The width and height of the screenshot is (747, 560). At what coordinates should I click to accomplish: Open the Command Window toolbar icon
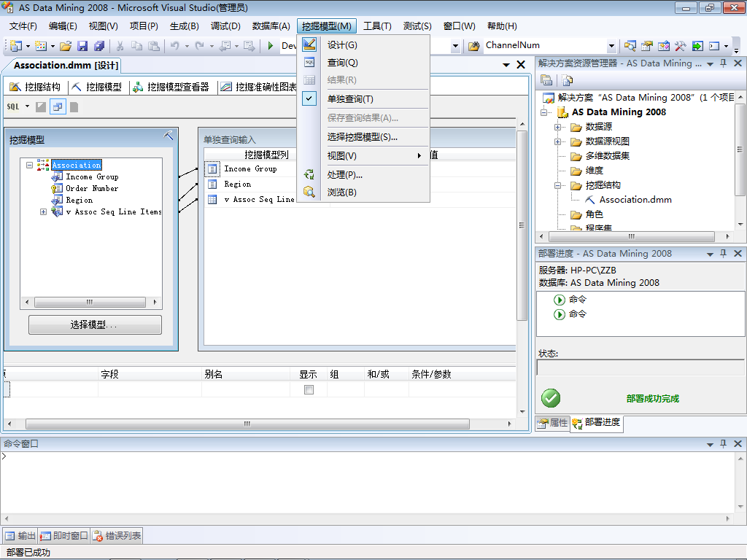tap(714, 46)
